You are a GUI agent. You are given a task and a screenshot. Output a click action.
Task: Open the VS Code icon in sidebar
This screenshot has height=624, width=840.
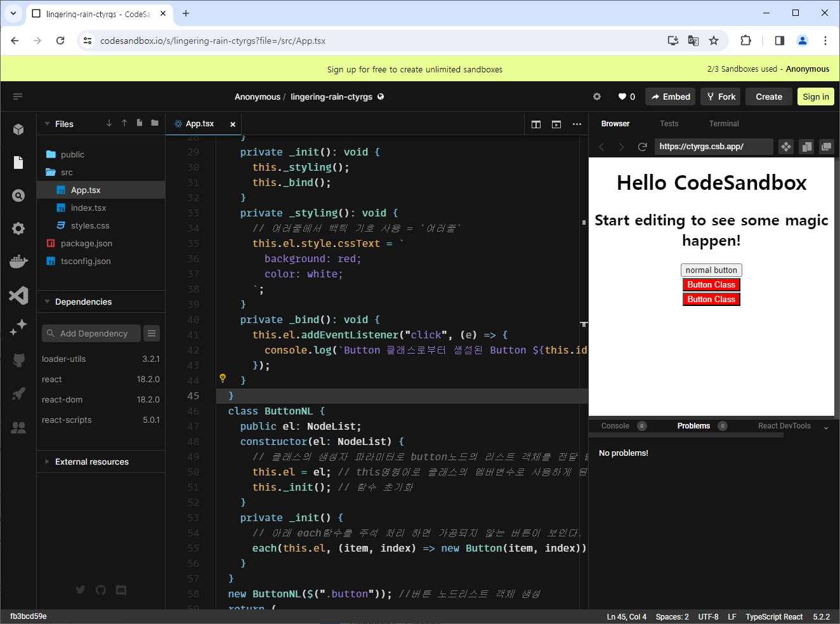(x=18, y=295)
